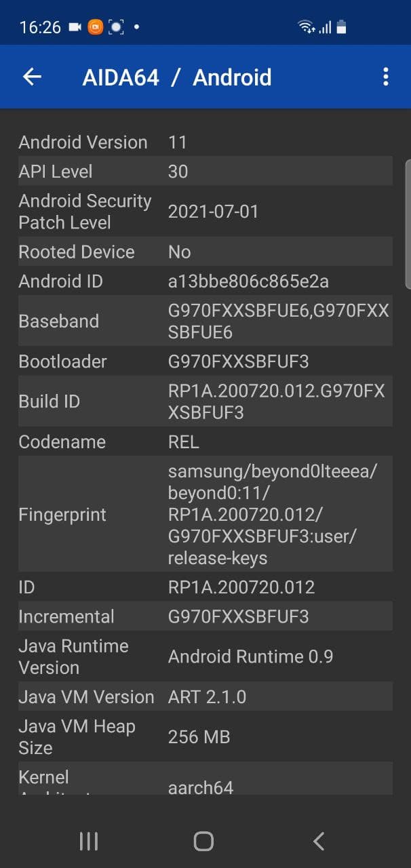The width and height of the screenshot is (411, 868).
Task: Select the Baseband row
Action: (x=205, y=321)
